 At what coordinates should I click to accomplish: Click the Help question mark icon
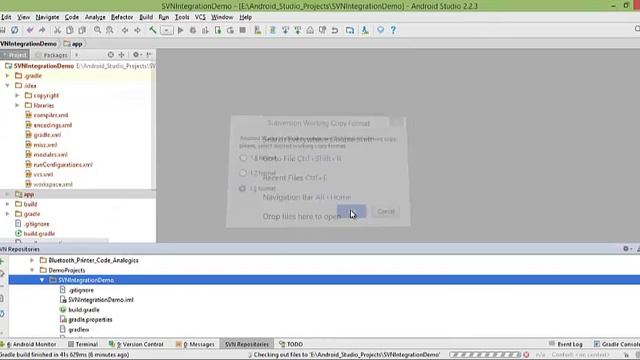click(393, 30)
